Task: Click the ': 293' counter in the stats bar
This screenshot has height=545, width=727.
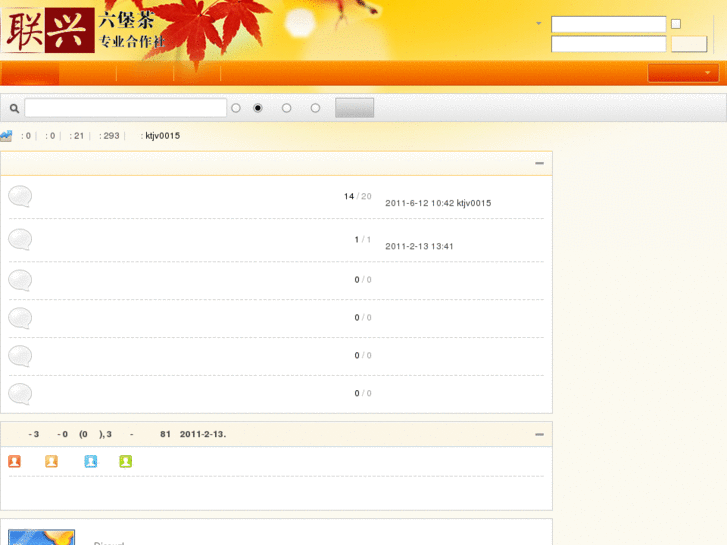Action: (x=109, y=136)
